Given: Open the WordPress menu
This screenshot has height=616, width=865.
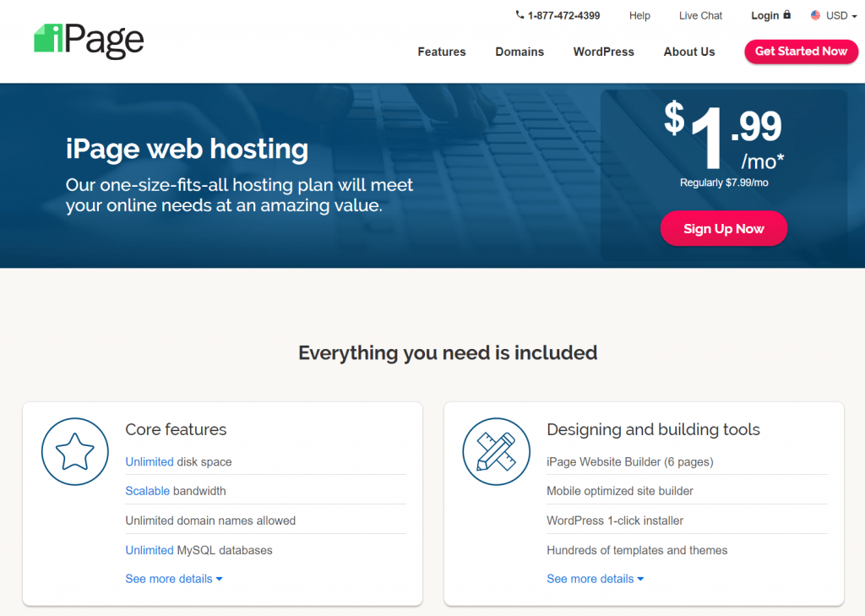Looking at the screenshot, I should coord(603,52).
